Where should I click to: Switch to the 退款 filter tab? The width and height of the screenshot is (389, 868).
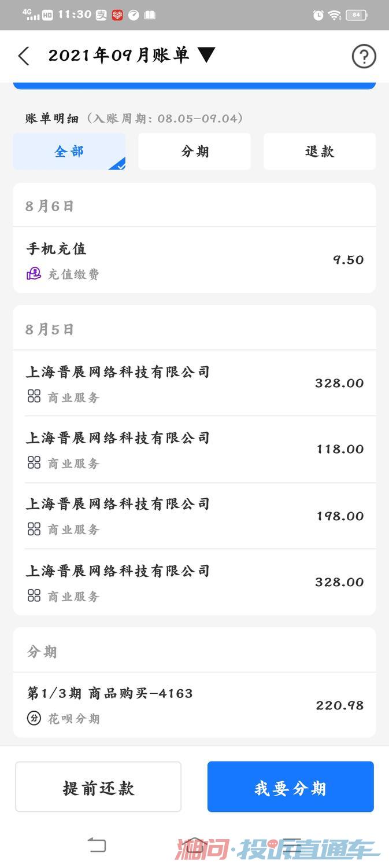coord(320,152)
